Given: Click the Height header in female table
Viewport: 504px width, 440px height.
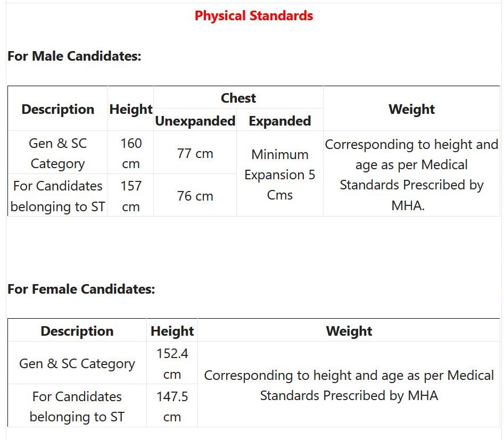Looking at the screenshot, I should tap(172, 331).
